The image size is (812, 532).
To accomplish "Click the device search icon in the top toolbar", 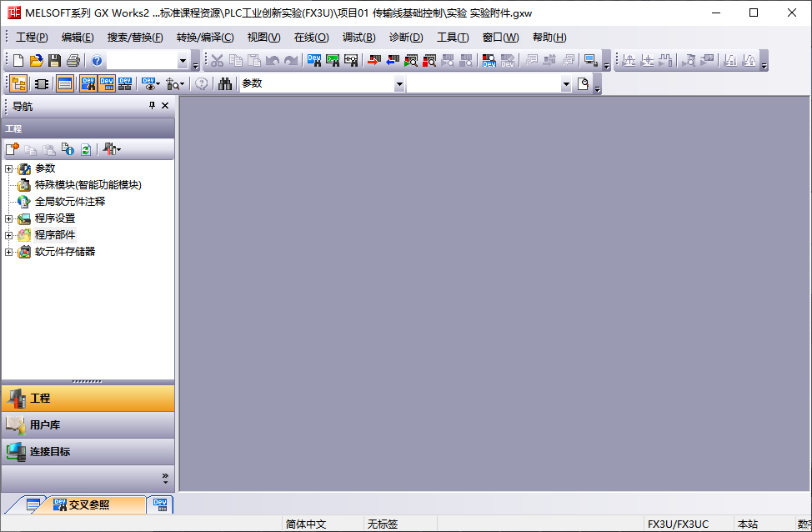I will point(313,61).
